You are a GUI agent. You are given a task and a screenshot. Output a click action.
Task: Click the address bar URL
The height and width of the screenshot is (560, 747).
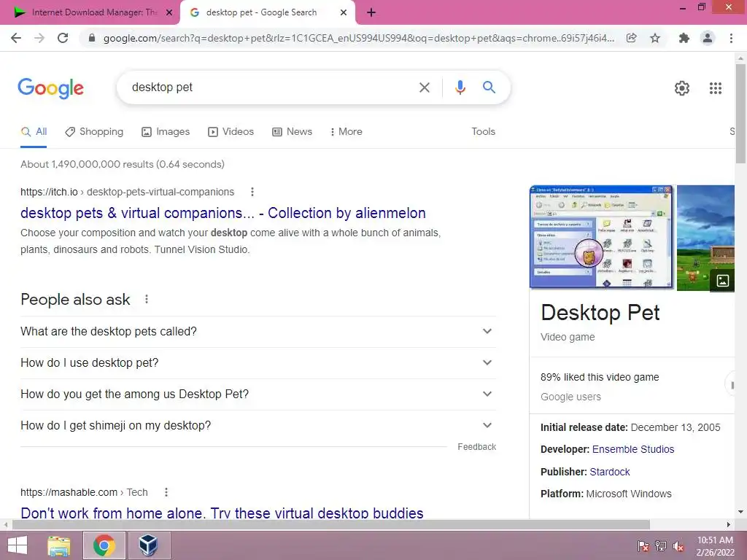(358, 38)
